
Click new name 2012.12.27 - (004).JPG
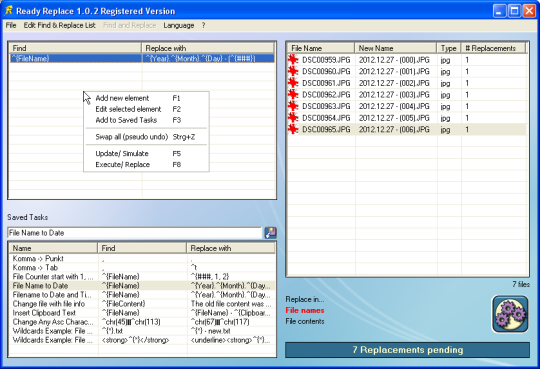(394, 106)
